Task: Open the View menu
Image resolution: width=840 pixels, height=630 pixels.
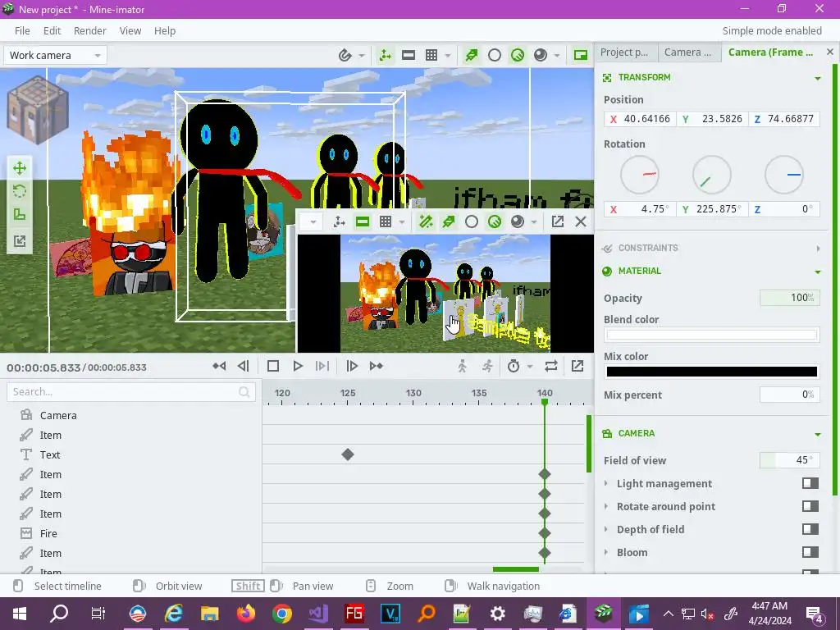Action: pyautogui.click(x=130, y=30)
